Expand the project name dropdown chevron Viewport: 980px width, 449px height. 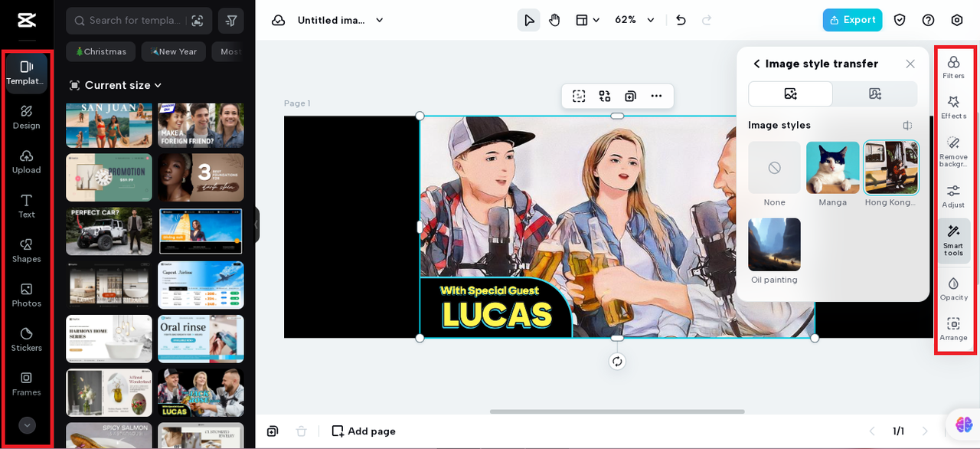379,20
